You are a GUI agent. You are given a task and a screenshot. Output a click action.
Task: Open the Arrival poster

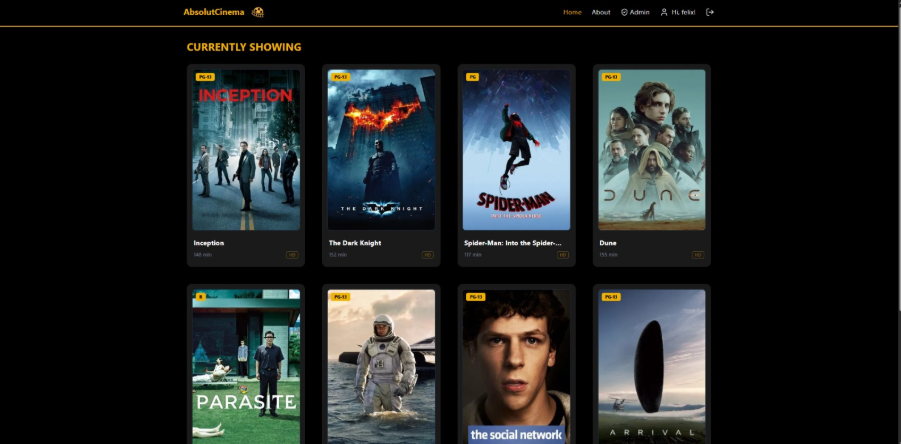point(652,366)
